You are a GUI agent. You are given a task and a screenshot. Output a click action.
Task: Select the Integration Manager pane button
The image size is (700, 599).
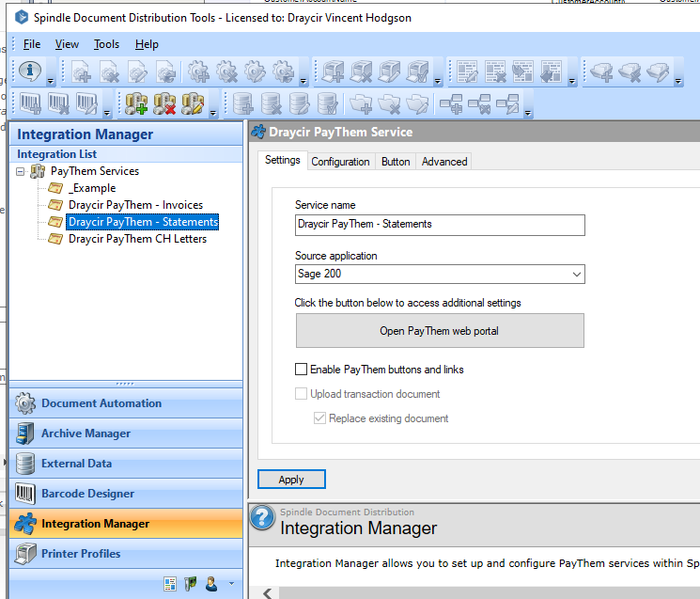pyautogui.click(x=126, y=524)
